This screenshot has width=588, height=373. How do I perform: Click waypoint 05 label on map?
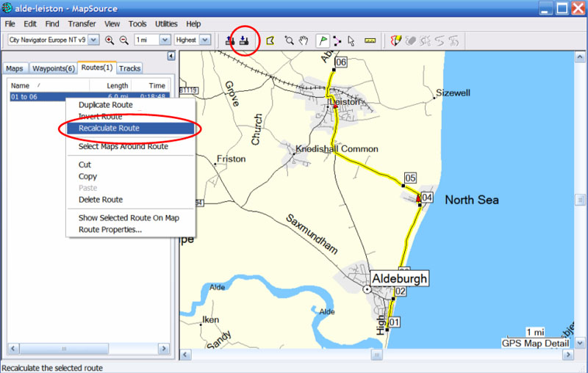pos(410,178)
